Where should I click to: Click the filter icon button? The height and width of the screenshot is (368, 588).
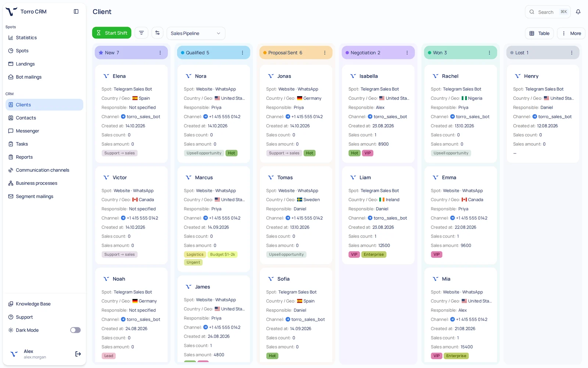click(141, 33)
